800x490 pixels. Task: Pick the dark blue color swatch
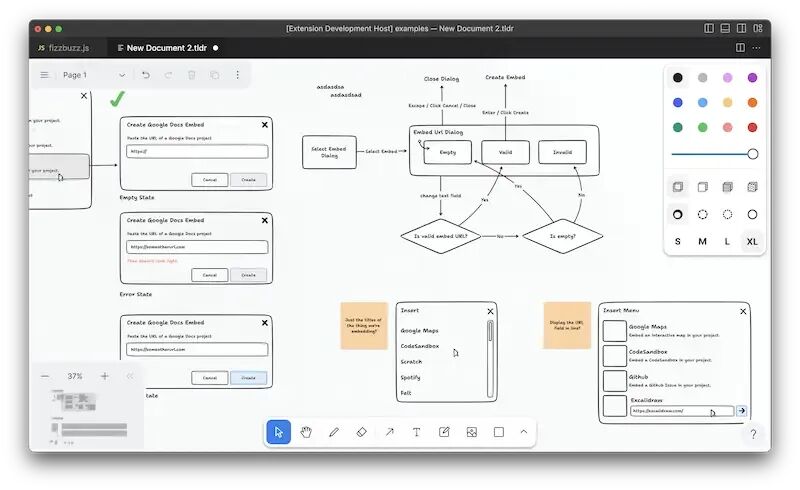click(x=678, y=103)
